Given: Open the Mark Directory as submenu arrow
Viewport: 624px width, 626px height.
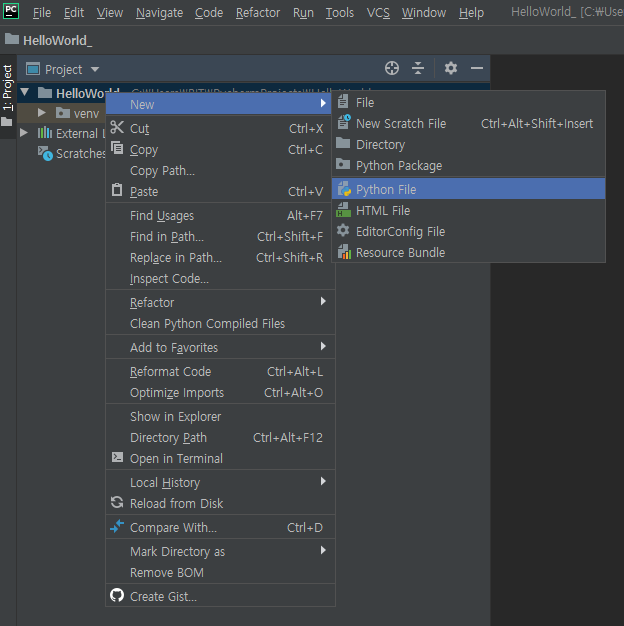Looking at the screenshot, I should [x=323, y=550].
